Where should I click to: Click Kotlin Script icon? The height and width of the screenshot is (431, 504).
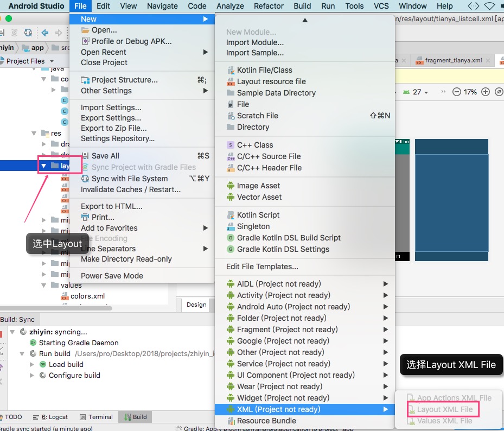[x=231, y=215]
